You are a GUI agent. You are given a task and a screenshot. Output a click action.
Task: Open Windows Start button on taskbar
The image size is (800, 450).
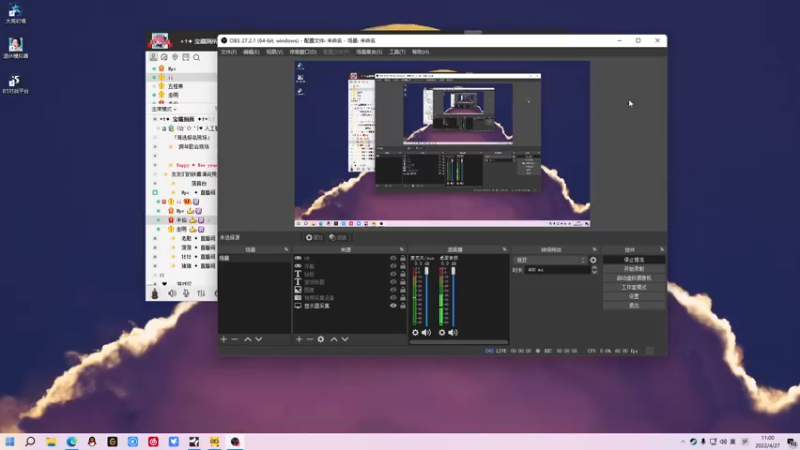pyautogui.click(x=10, y=441)
